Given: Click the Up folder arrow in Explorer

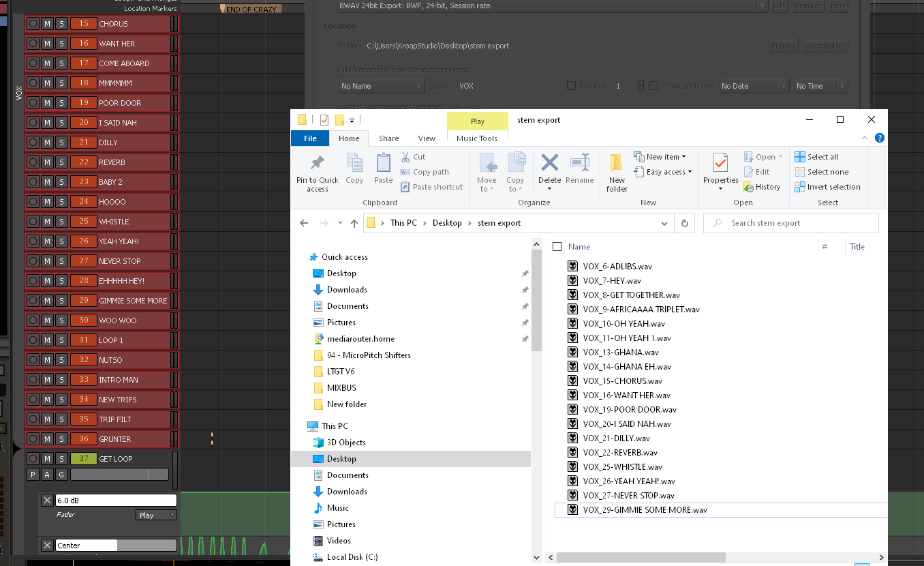Looking at the screenshot, I should pos(354,223).
